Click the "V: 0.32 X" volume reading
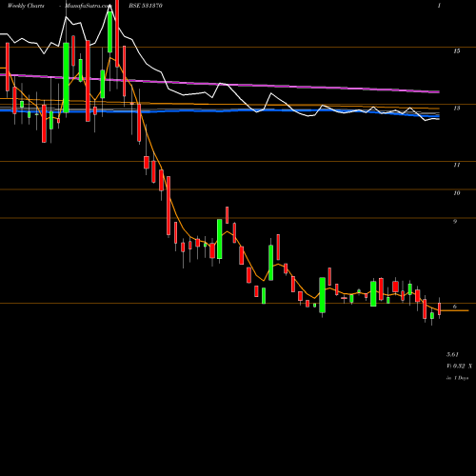Viewport: 476px width, 476px height. click(459, 367)
